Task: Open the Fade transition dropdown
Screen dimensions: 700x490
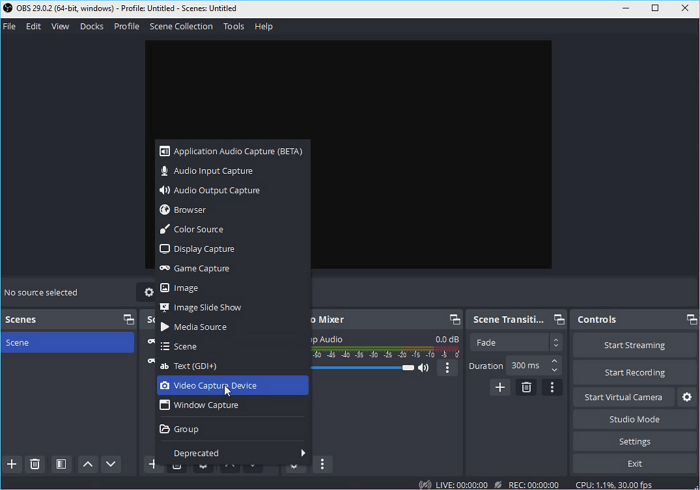Action: point(516,343)
